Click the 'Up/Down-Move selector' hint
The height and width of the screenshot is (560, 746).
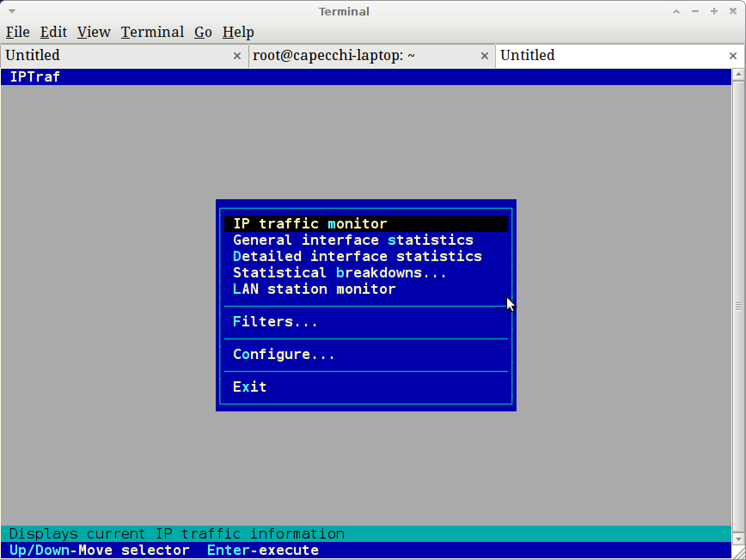point(100,551)
